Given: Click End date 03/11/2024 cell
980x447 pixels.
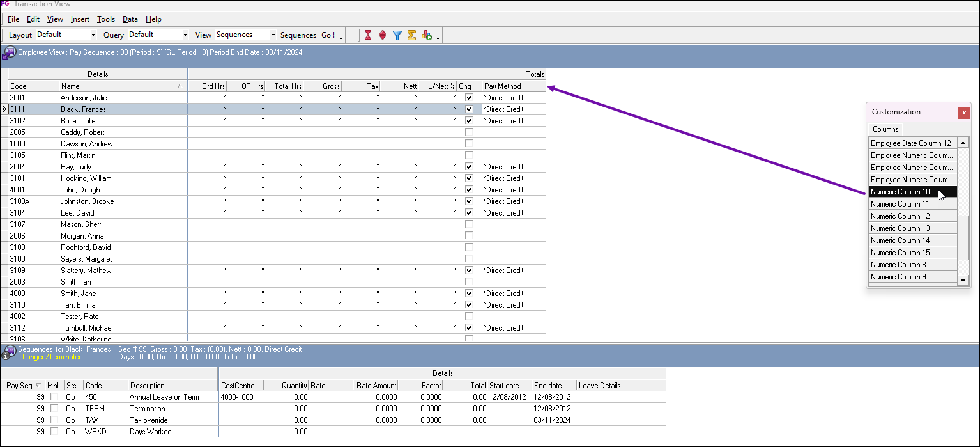Looking at the screenshot, I should [554, 420].
